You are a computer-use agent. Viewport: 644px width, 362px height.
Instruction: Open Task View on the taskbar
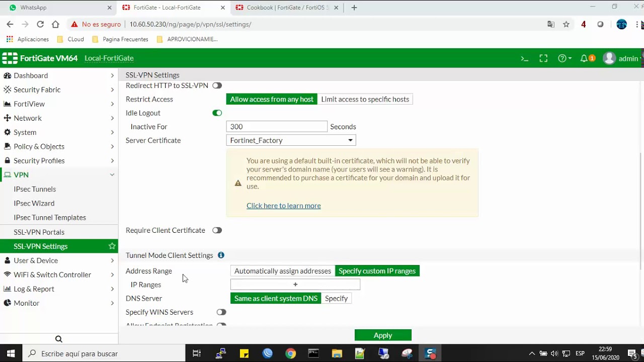(197, 353)
